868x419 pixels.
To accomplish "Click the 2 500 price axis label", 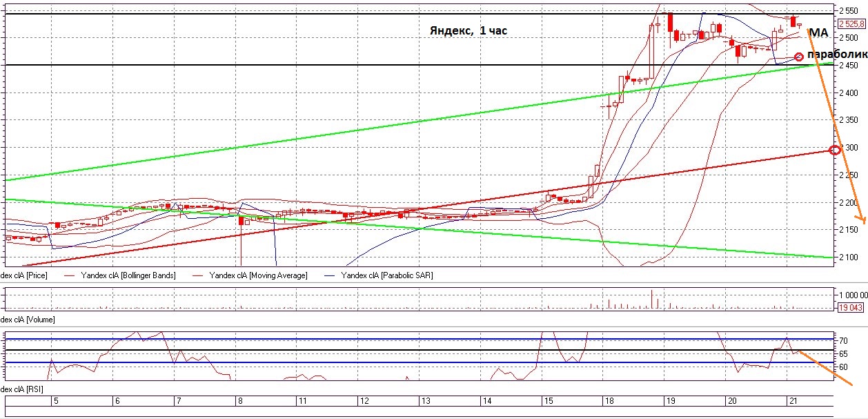I will pyautogui.click(x=849, y=38).
